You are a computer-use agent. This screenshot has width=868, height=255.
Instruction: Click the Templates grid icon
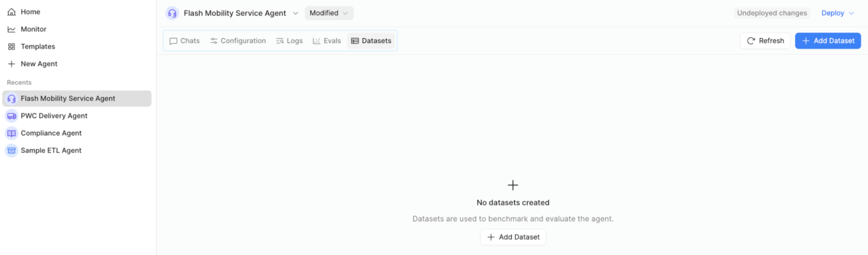pyautogui.click(x=12, y=47)
